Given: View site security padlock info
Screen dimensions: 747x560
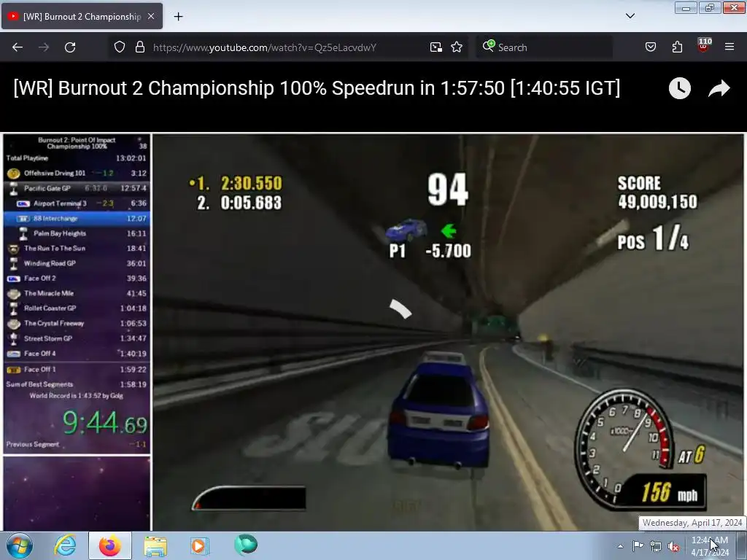Looking at the screenshot, I should pyautogui.click(x=139, y=47).
